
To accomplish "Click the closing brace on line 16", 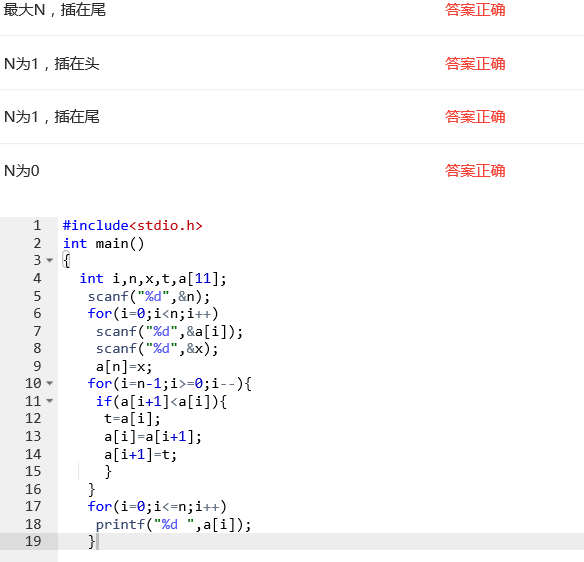I will [x=92, y=489].
